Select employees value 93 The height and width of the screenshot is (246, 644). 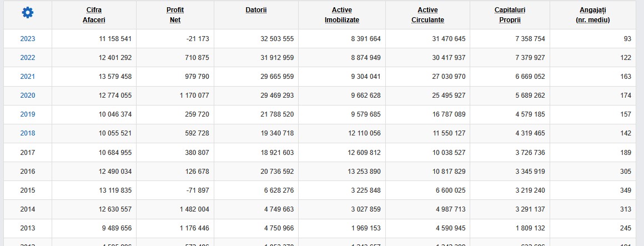[x=627, y=39]
